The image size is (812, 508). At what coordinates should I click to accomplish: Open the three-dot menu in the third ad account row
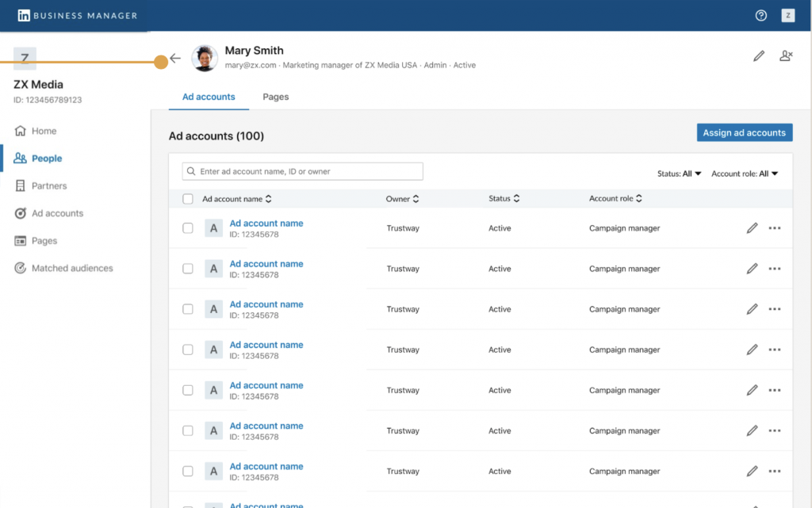click(775, 309)
